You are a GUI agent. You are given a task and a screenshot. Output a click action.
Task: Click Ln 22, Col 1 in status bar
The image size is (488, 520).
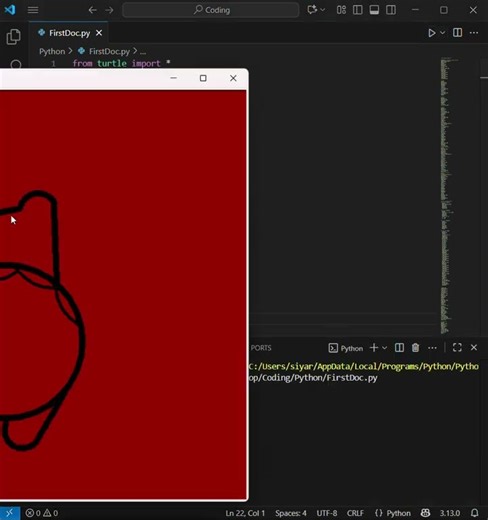pyautogui.click(x=245, y=513)
